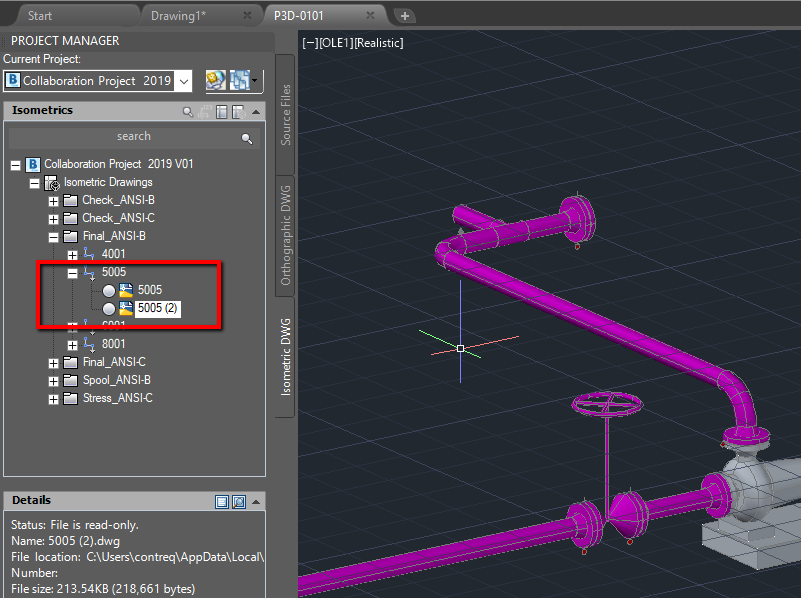Open the Details text view icon
The height and width of the screenshot is (598, 801).
pos(221,501)
